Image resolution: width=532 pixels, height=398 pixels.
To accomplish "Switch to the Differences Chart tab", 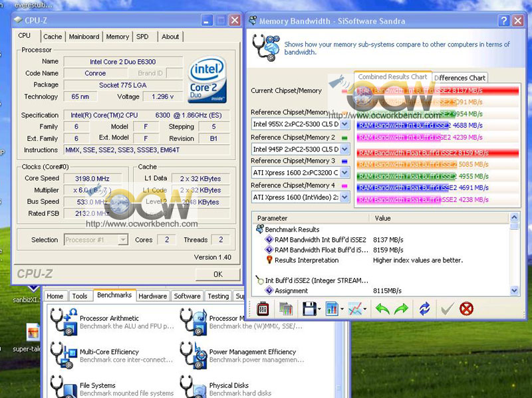I will click(460, 78).
